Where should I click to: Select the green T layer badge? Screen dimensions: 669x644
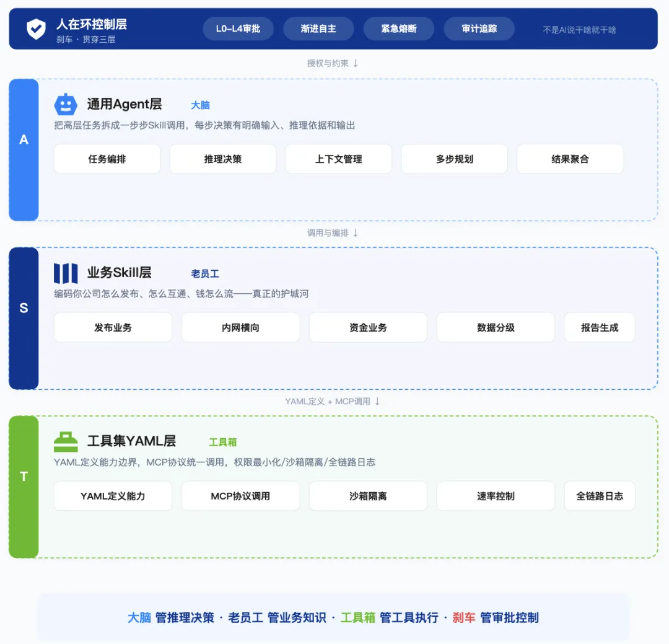coord(24,487)
